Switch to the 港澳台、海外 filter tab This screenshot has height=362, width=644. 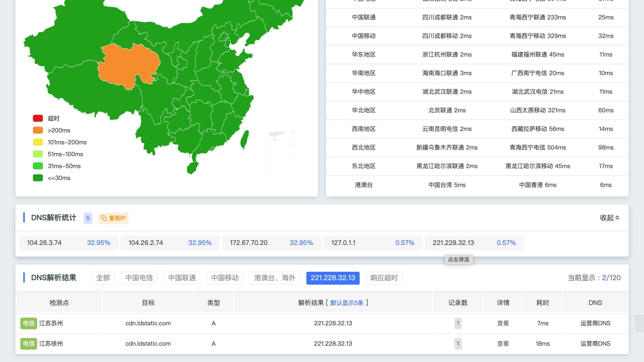(275, 278)
